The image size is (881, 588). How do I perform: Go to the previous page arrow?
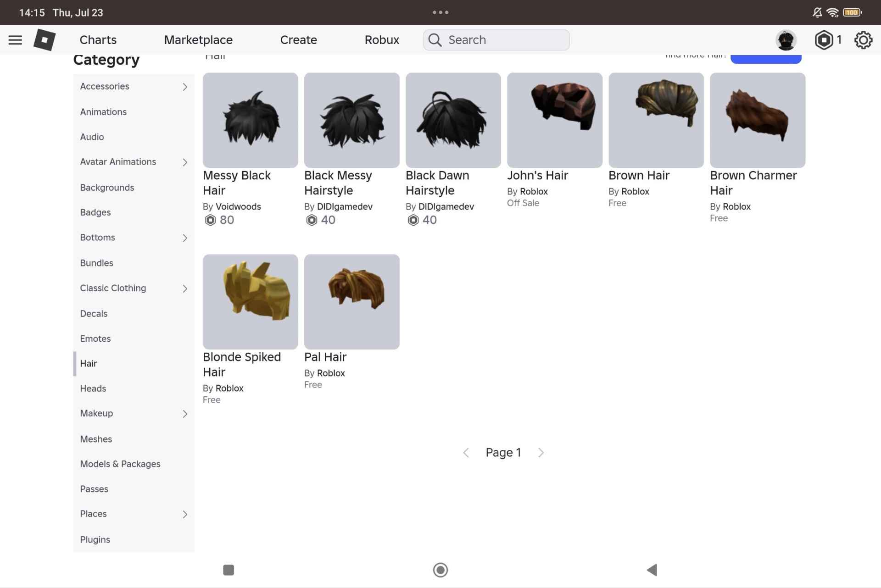tap(466, 453)
